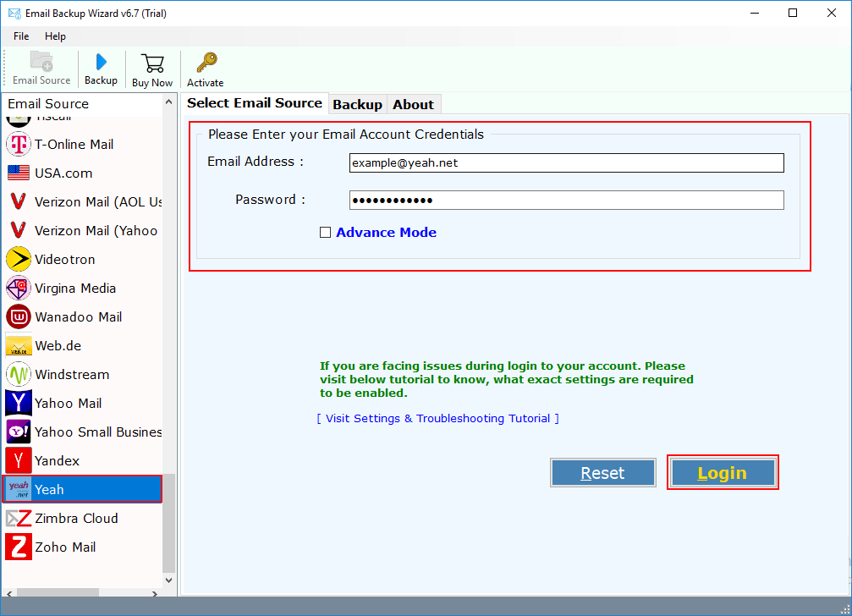
Task: Switch to the Backup tab
Action: click(x=357, y=104)
